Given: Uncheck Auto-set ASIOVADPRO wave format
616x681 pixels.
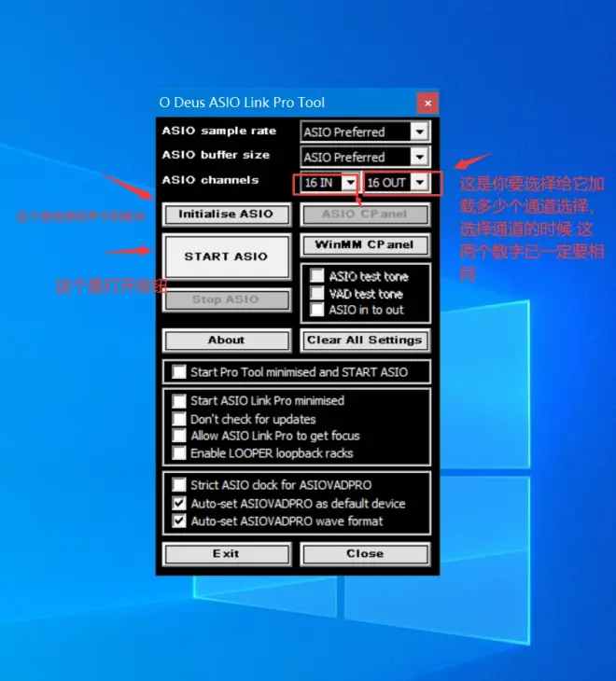Looking at the screenshot, I should (179, 521).
